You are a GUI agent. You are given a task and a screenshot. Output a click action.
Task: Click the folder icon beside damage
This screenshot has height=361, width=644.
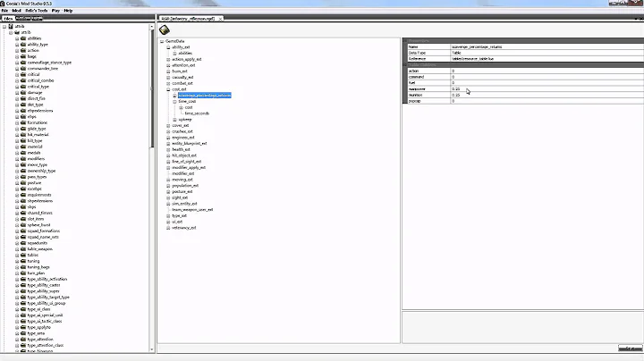click(23, 92)
